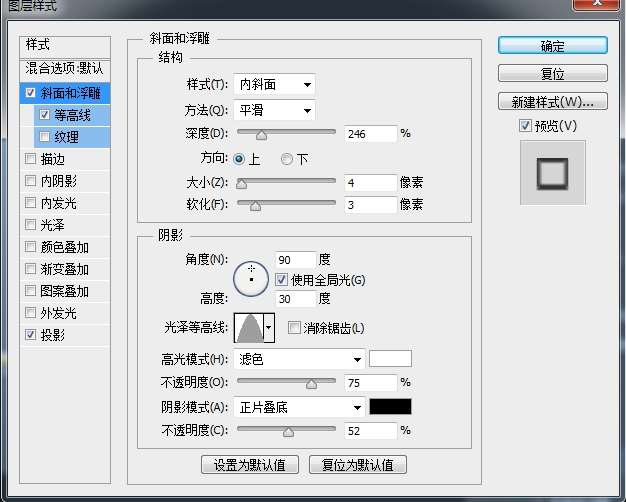Disable 使用全局光 checkbox
The height and width of the screenshot is (502, 626).
coord(281,279)
